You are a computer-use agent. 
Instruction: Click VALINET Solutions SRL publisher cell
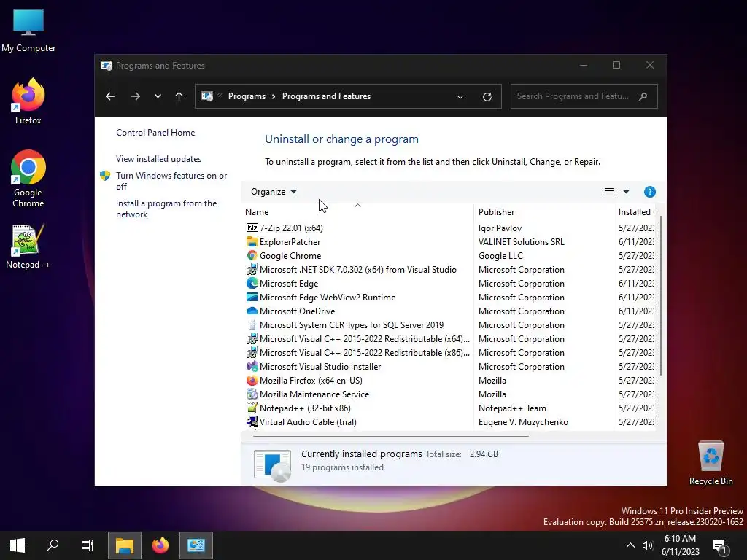pyautogui.click(x=521, y=241)
